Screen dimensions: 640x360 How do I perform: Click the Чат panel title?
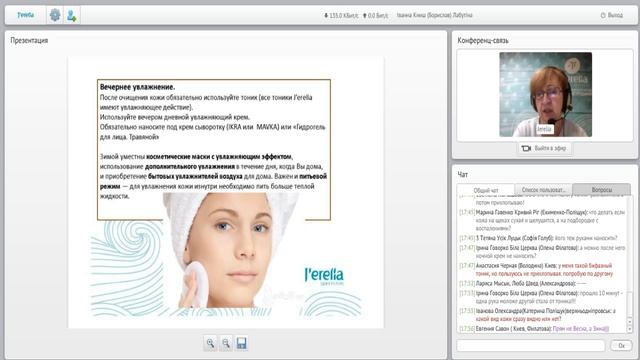click(x=462, y=174)
